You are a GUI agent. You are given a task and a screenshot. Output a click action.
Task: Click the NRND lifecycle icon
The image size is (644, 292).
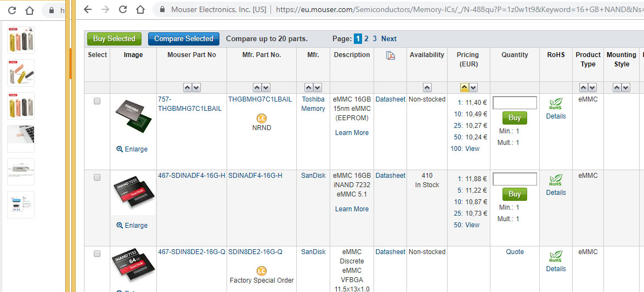[261, 119]
